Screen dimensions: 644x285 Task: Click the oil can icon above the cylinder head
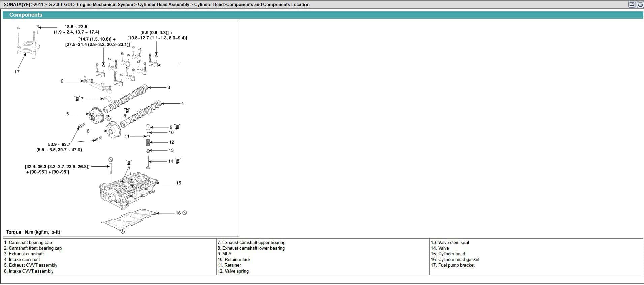128,163
